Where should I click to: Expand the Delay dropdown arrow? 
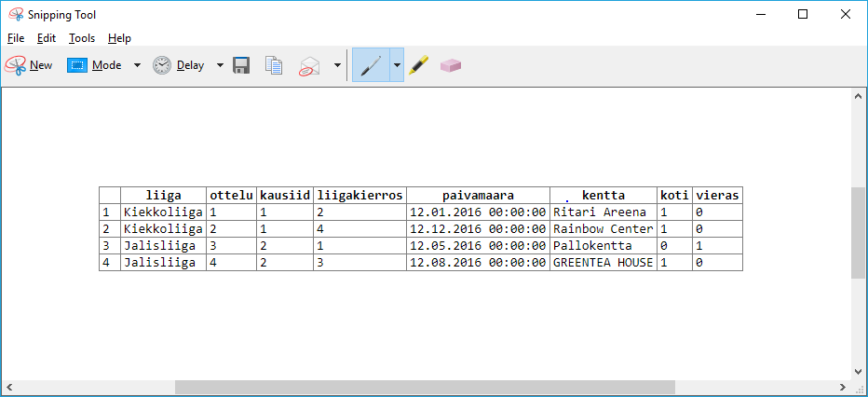click(221, 65)
